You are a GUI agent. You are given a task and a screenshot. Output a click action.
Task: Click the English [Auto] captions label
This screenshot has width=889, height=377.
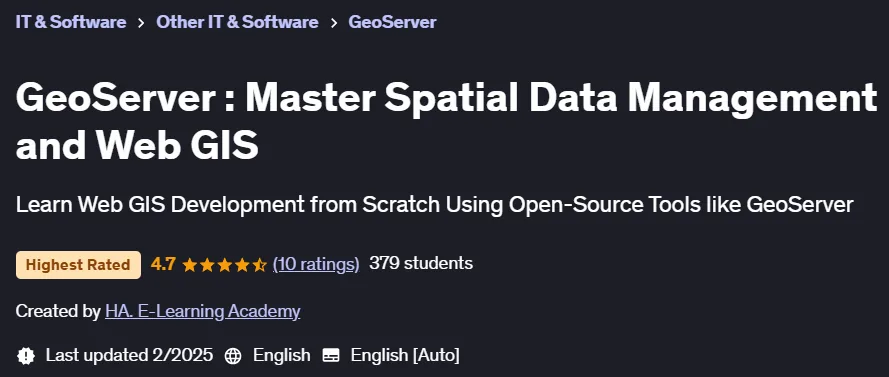pyautogui.click(x=405, y=355)
